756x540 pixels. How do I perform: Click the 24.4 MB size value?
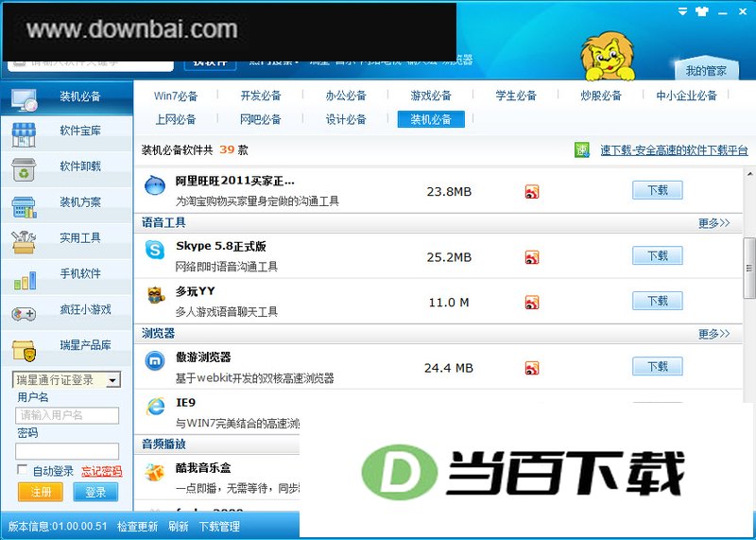(448, 368)
